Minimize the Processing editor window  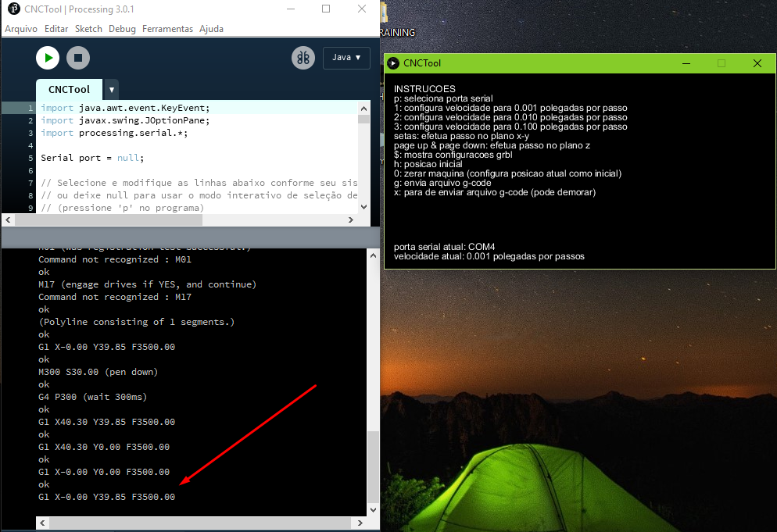pyautogui.click(x=291, y=9)
